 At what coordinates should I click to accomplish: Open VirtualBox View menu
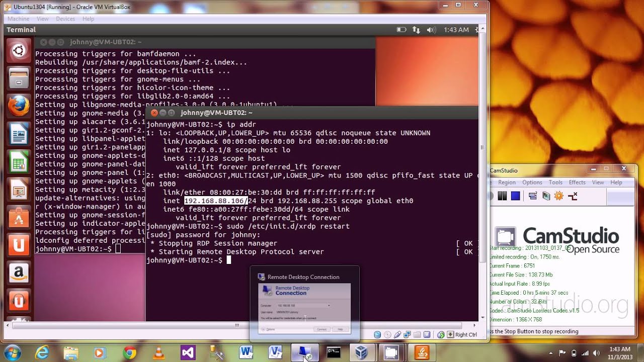[43, 19]
